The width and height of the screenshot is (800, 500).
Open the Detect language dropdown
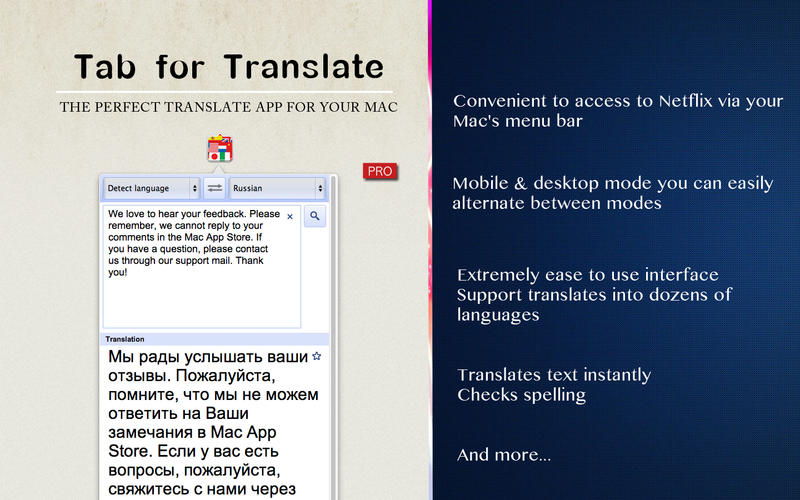pos(152,188)
